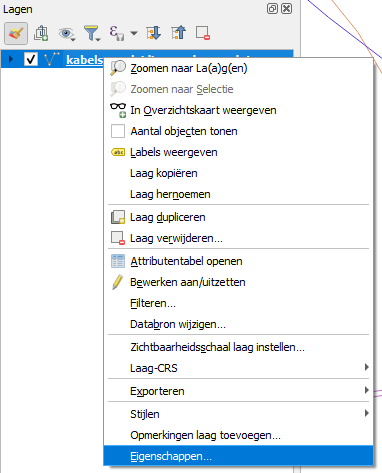Viewport: 382px width, 473px height.
Task: Open the layer styling panel brush icon
Action: click(x=16, y=33)
